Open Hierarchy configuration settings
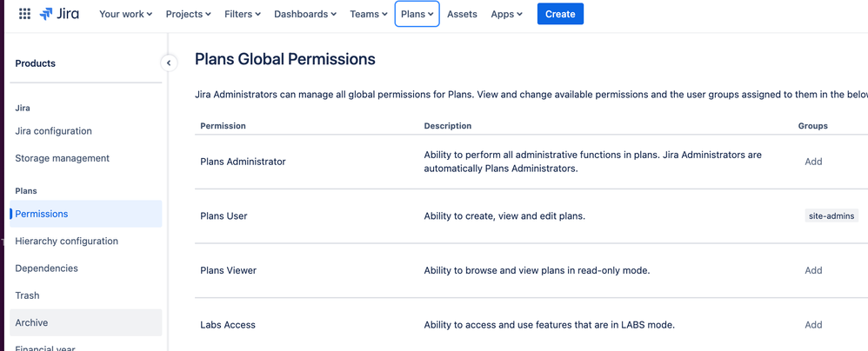 (x=66, y=241)
